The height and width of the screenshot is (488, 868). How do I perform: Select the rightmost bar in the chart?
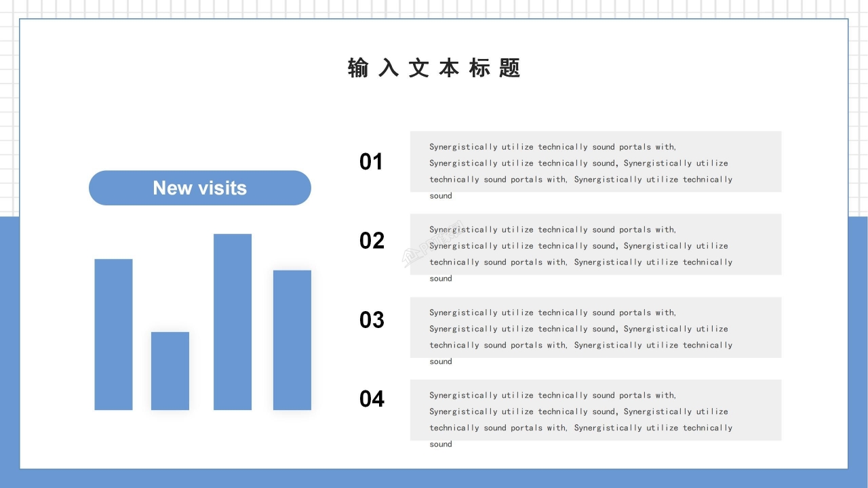292,340
